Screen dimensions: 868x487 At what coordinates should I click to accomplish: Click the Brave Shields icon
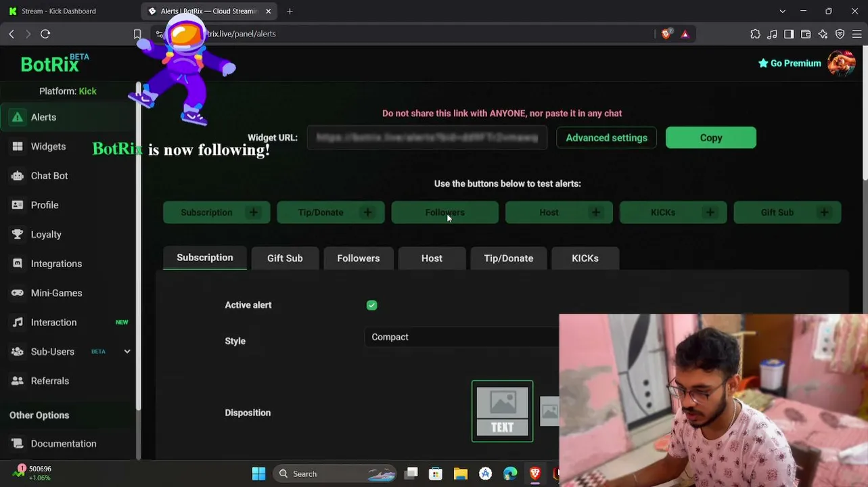pos(666,34)
